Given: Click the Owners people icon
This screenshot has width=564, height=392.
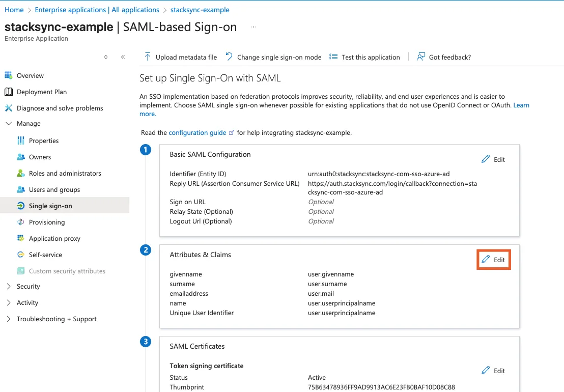Looking at the screenshot, I should tap(21, 157).
